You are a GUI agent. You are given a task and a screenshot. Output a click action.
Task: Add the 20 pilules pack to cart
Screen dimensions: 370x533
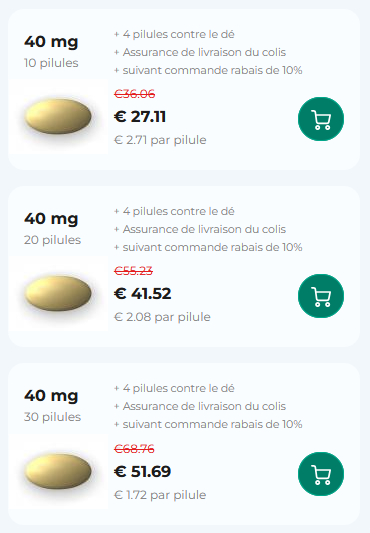coord(321,296)
